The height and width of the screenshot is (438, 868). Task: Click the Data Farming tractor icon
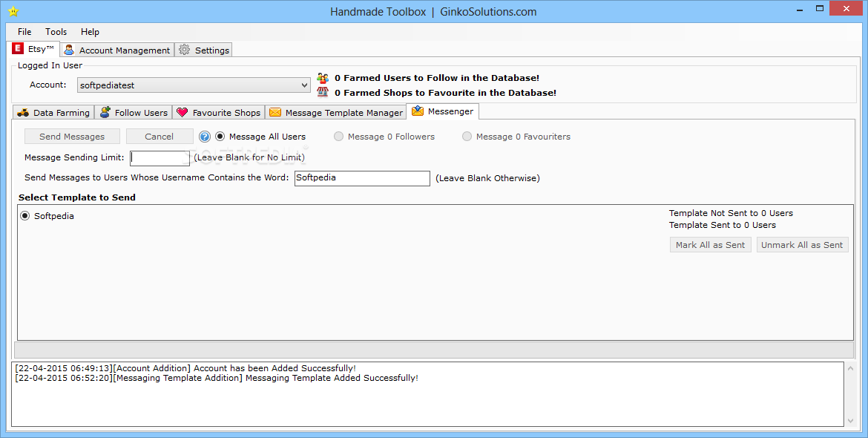tap(23, 112)
